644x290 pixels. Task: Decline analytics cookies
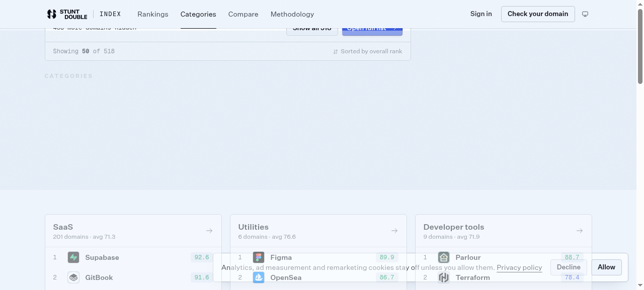coord(569,267)
